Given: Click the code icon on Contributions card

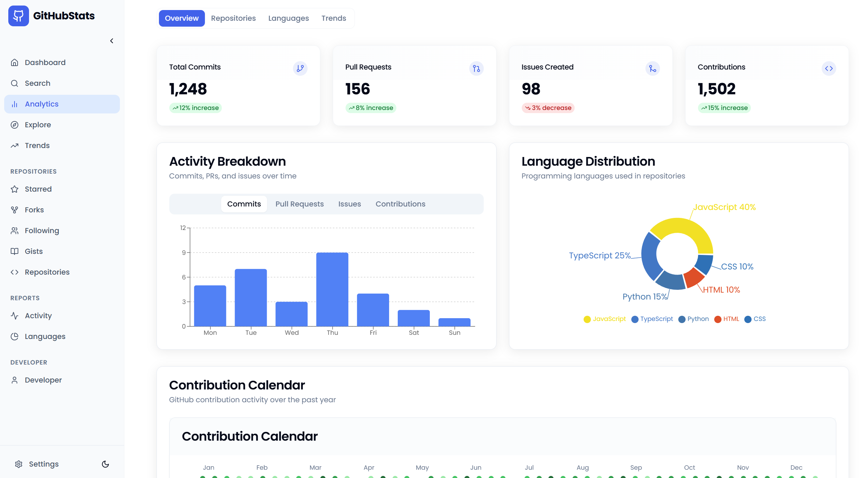Looking at the screenshot, I should (829, 68).
